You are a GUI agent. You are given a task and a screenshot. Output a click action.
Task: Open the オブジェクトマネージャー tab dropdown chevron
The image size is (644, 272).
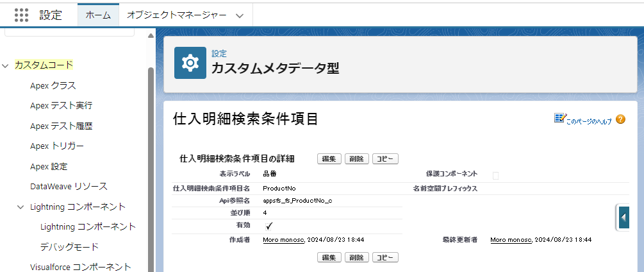click(240, 15)
